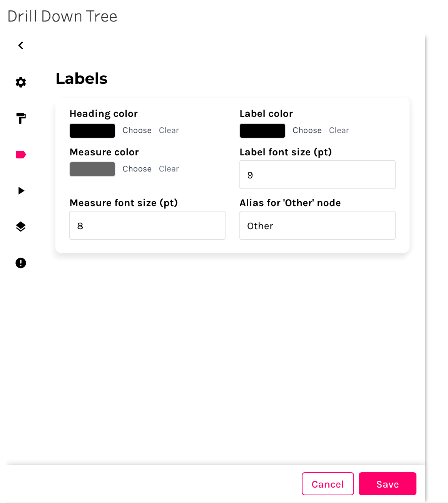Viewport: 448px width, 503px height.
Task: Click the Alias for 'Other' node field
Action: 318,226
